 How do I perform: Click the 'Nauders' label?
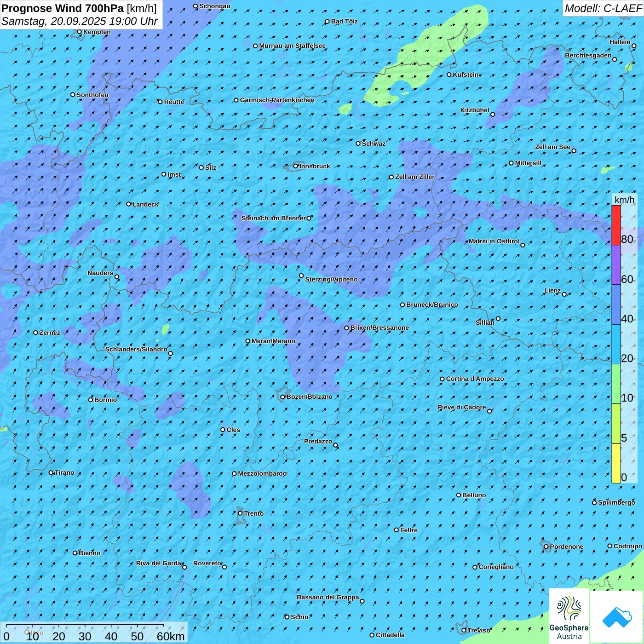pos(100,273)
